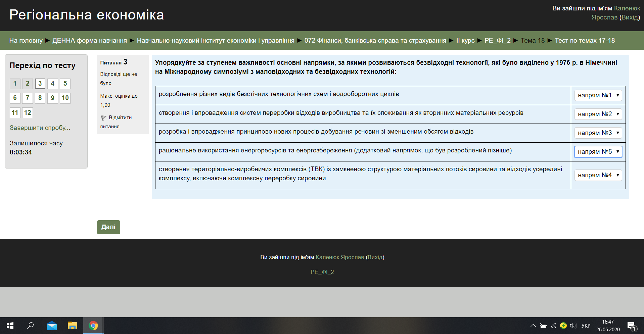
Task: Open the 'напрям №5' dropdown
Action: tap(598, 152)
